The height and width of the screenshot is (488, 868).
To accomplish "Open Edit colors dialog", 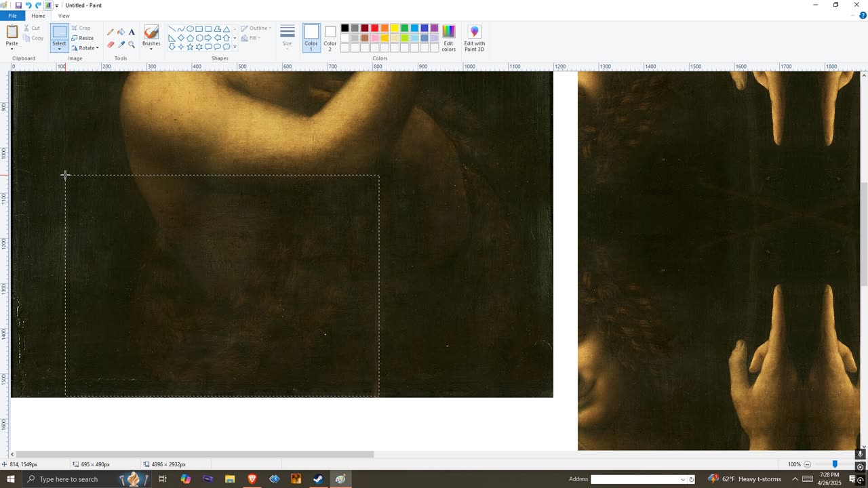I will (449, 38).
